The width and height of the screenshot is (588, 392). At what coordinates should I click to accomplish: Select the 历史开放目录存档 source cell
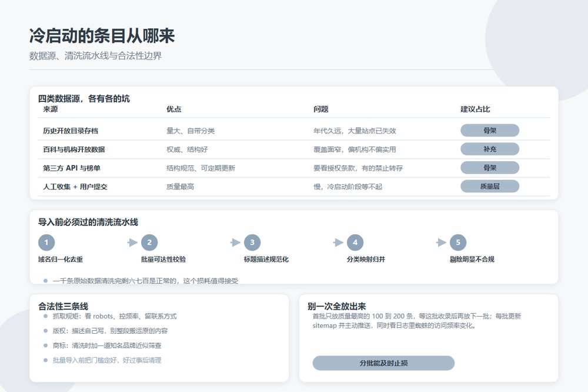[71, 131]
